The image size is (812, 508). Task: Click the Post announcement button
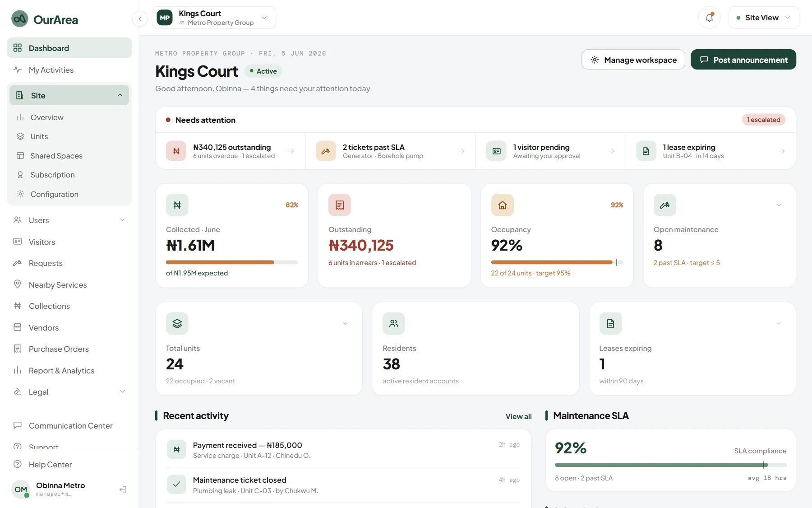pyautogui.click(x=743, y=60)
